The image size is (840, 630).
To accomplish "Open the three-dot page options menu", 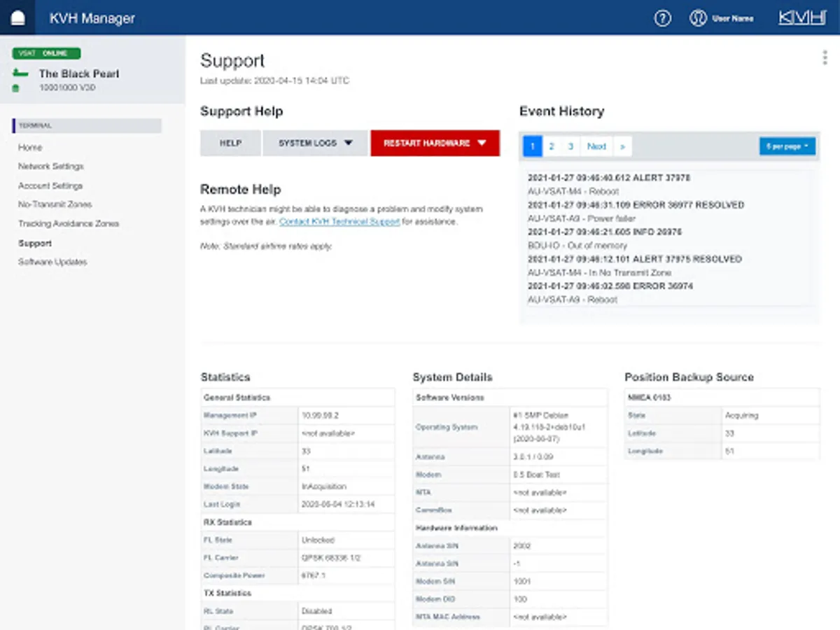I will [x=825, y=58].
